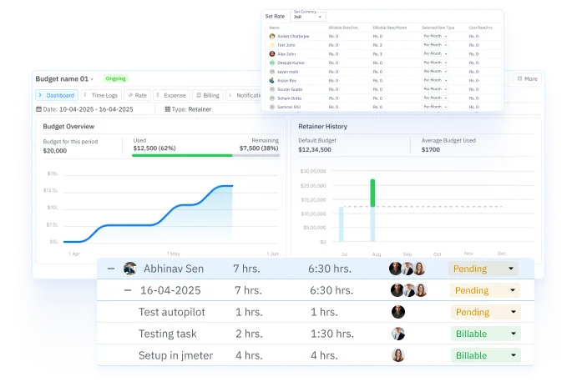This screenshot has height=392, width=577.
Task: Collapse the 16-04-2025 date row
Action: coord(127,290)
